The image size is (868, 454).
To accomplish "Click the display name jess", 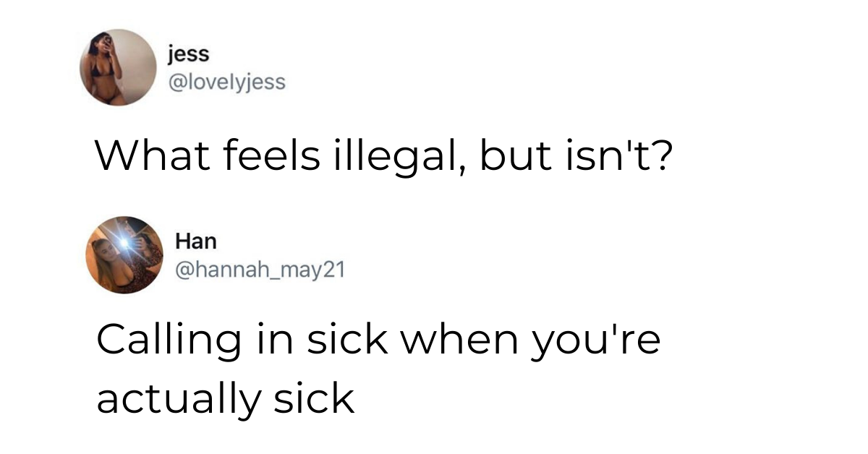I will point(187,53).
